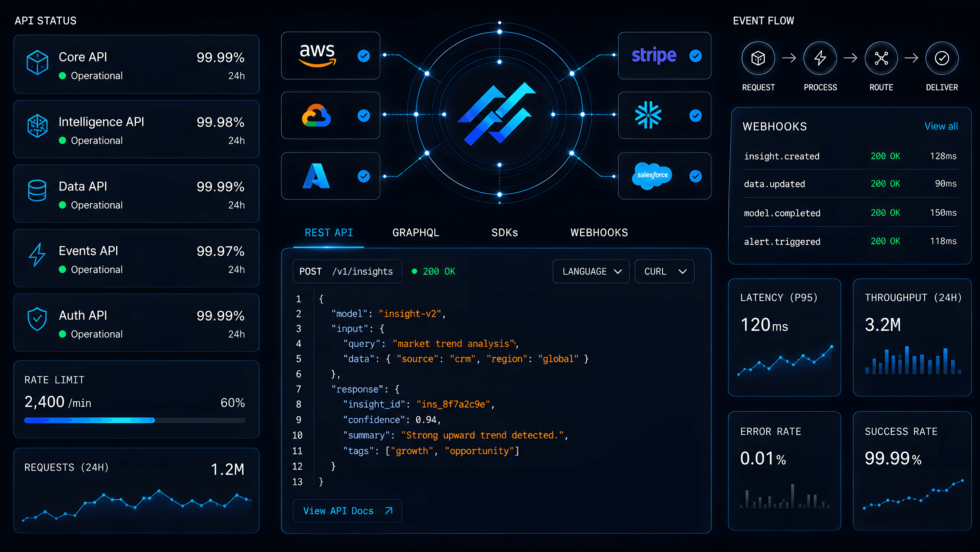Click code line number 10
This screenshot has height=552, width=980.
[x=297, y=435]
